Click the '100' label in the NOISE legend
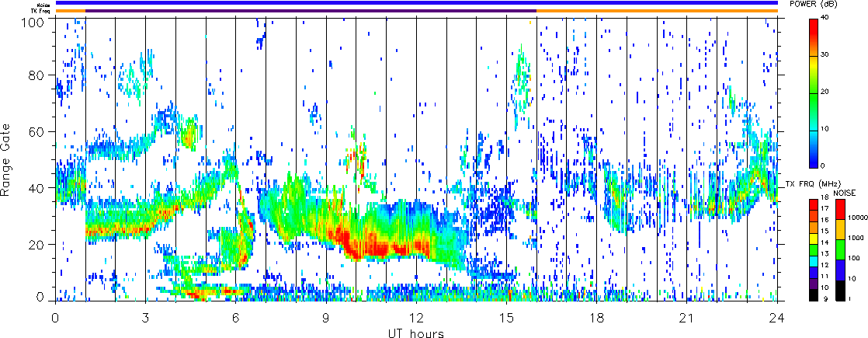This screenshot has height=338, width=868. [856, 258]
